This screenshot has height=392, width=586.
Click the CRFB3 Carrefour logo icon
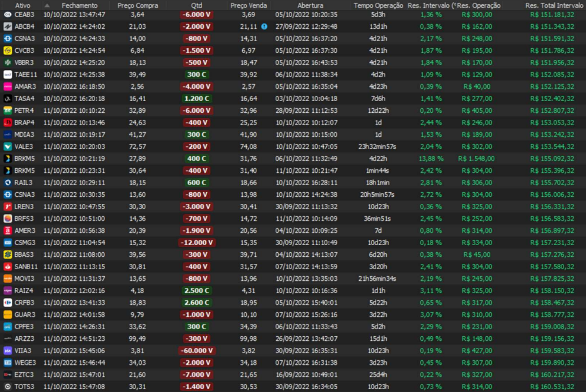(x=8, y=303)
